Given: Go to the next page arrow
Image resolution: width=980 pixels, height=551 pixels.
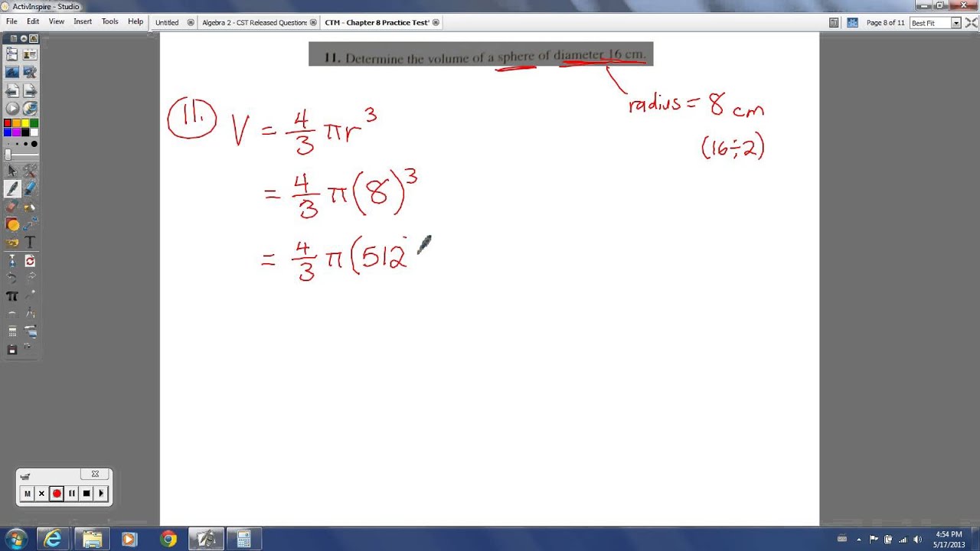Looking at the screenshot, I should coord(30,91).
